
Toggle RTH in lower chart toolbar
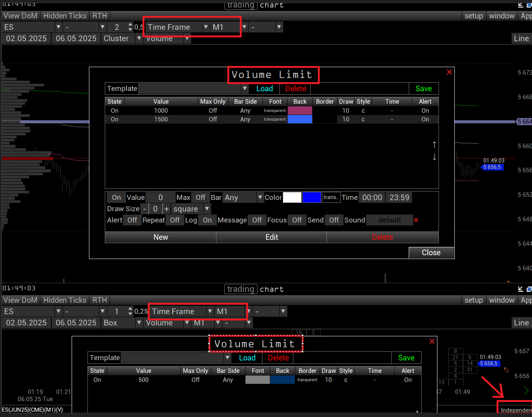click(x=100, y=300)
